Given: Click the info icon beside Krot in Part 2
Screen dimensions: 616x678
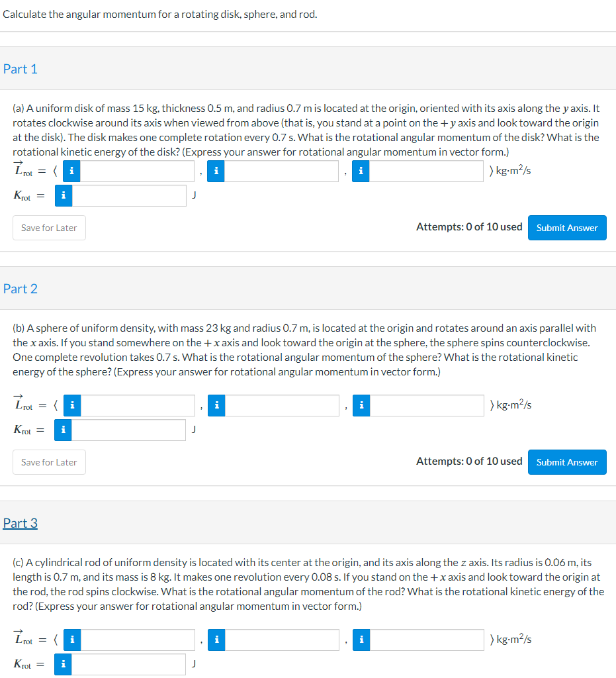Looking at the screenshot, I should (x=63, y=430).
